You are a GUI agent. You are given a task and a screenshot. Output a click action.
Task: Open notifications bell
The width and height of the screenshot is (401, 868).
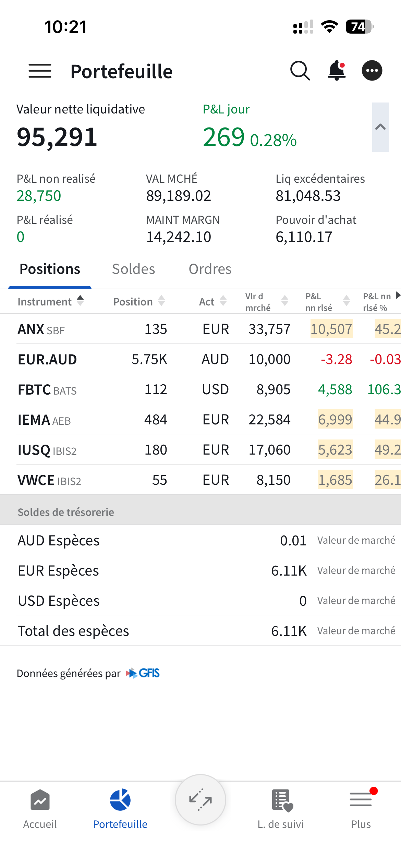click(337, 71)
